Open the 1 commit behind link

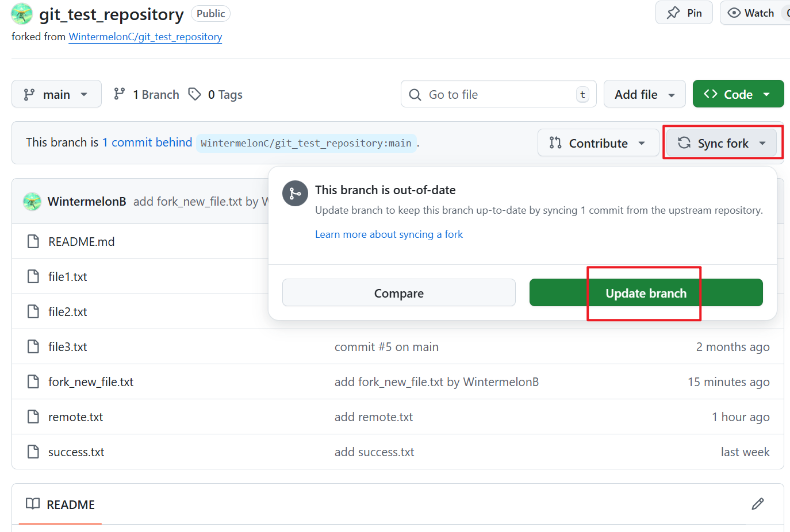147,142
